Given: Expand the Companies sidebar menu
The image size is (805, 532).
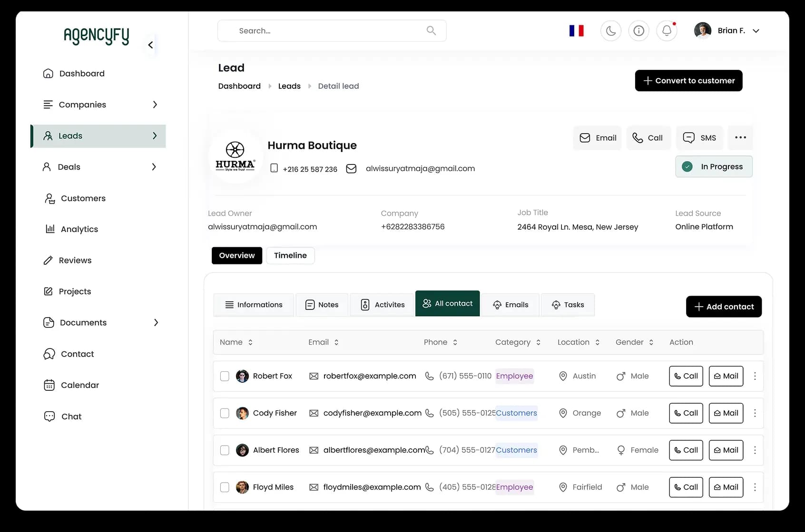Looking at the screenshot, I should (x=155, y=105).
